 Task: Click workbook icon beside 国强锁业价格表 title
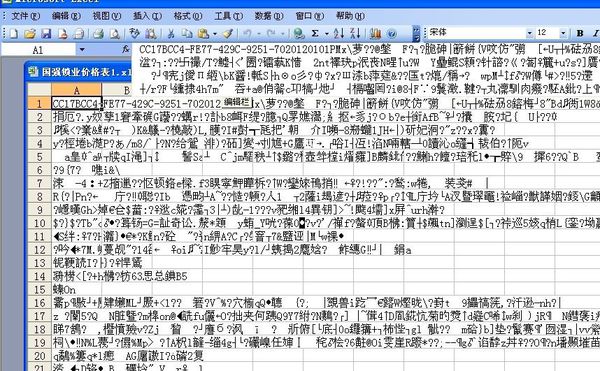pos(34,72)
